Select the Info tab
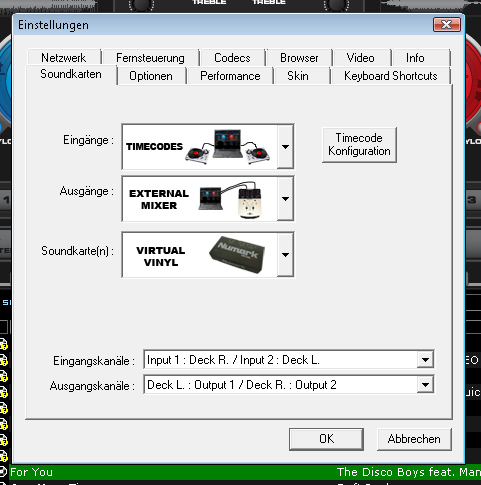 pyautogui.click(x=415, y=58)
